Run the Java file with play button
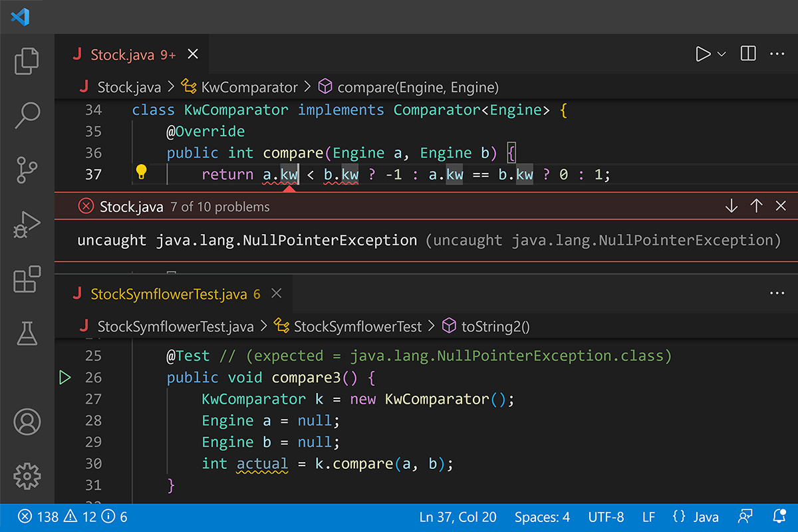Screen dimensions: 798x532 (702, 54)
